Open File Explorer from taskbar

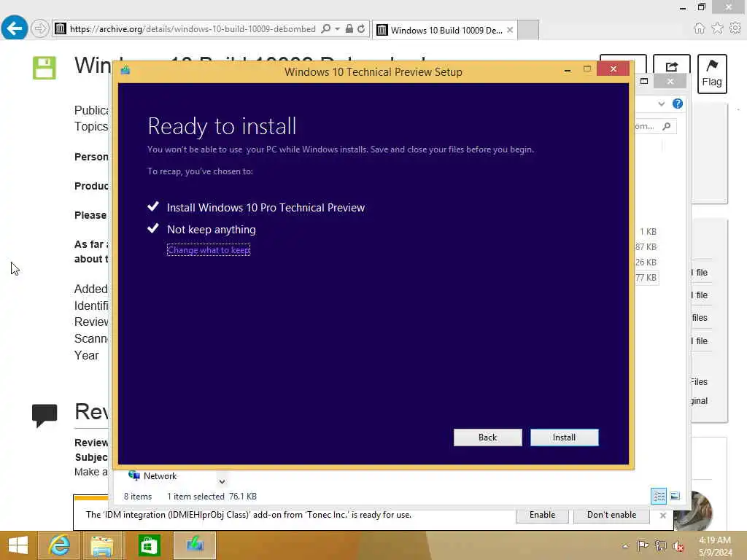102,545
